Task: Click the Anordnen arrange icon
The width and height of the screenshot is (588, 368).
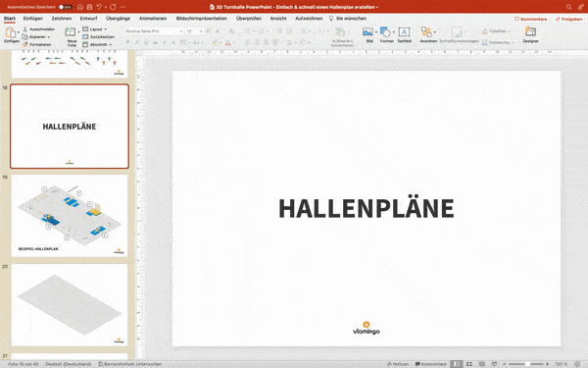Action: click(426, 32)
